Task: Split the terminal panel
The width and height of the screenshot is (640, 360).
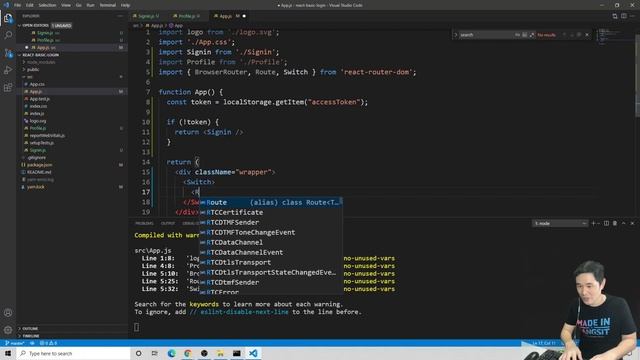Action: click(x=606, y=223)
